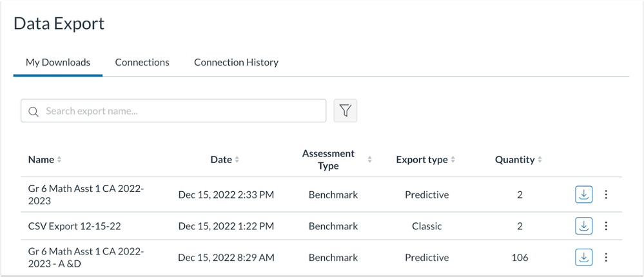Sort the table by Name column

click(44, 160)
